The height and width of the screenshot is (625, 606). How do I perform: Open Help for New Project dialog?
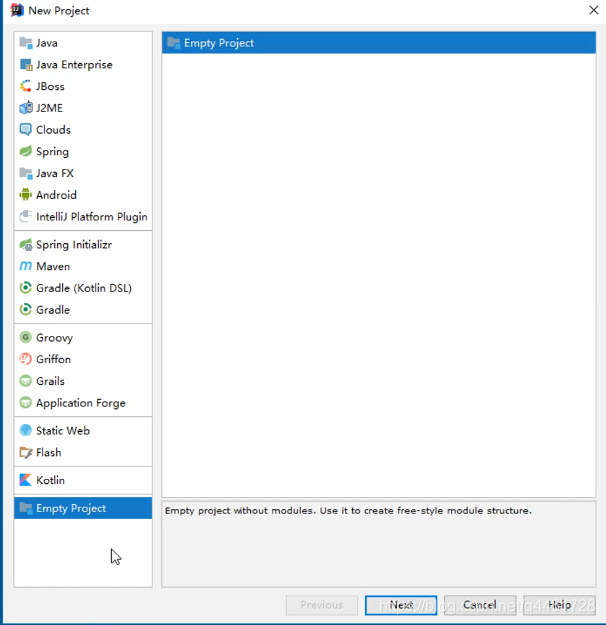559,605
